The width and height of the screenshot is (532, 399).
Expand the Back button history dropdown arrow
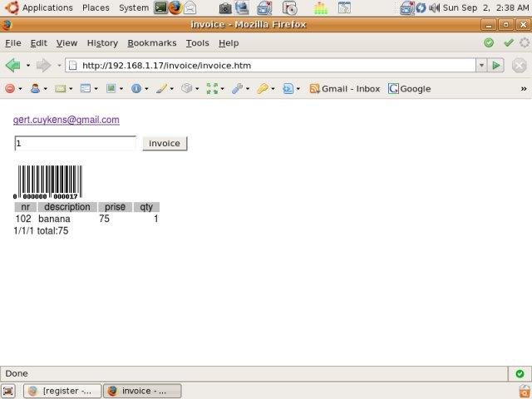28,65
